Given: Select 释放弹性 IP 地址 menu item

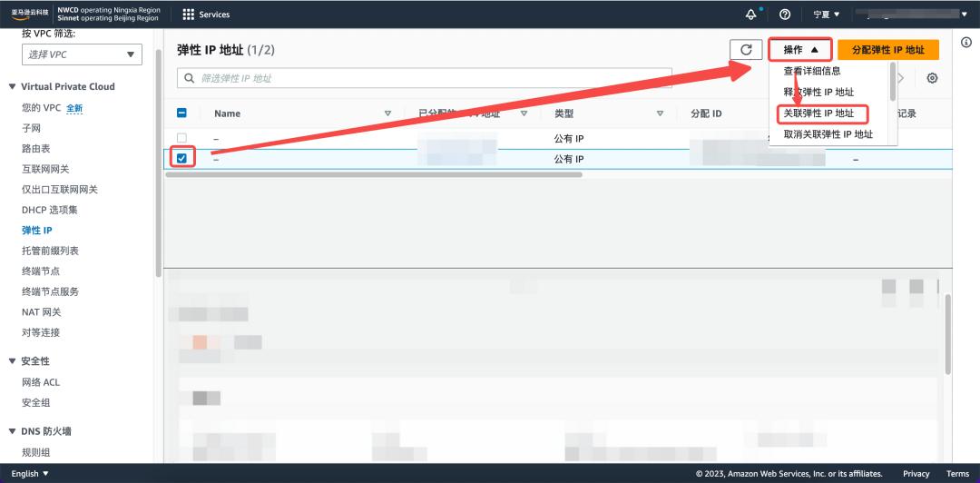Looking at the screenshot, I should pos(818,92).
